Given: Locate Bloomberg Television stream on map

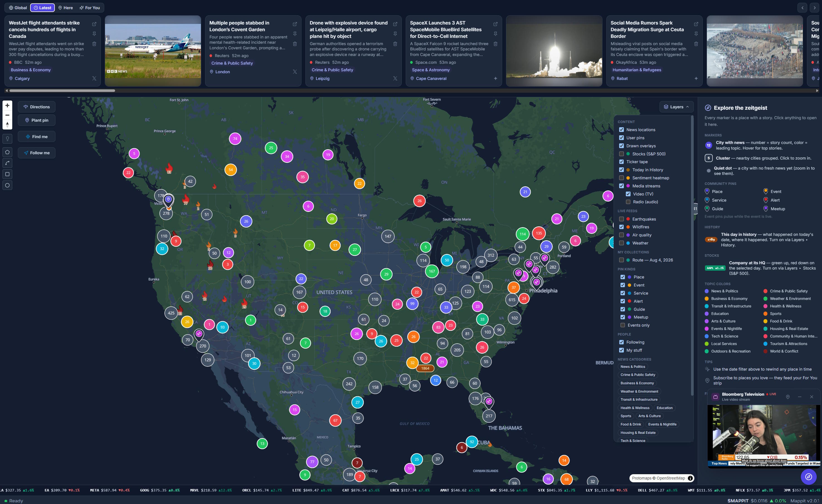Looking at the screenshot, I should pos(788,397).
